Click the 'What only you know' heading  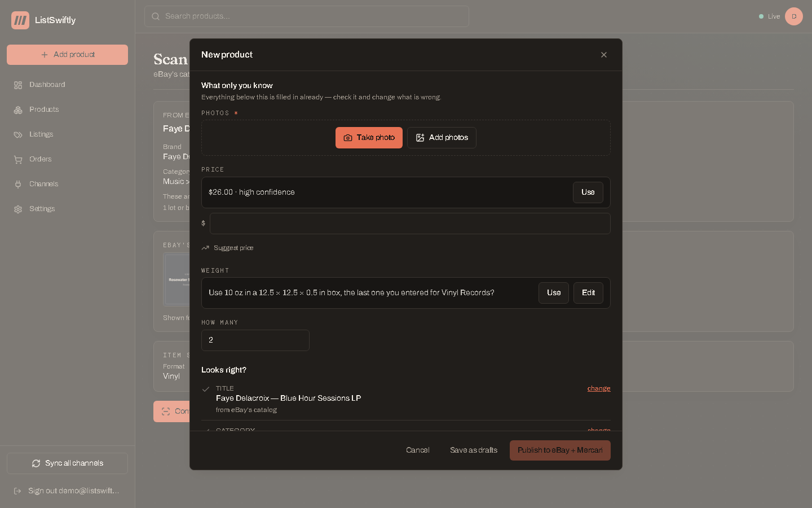tap(237, 86)
